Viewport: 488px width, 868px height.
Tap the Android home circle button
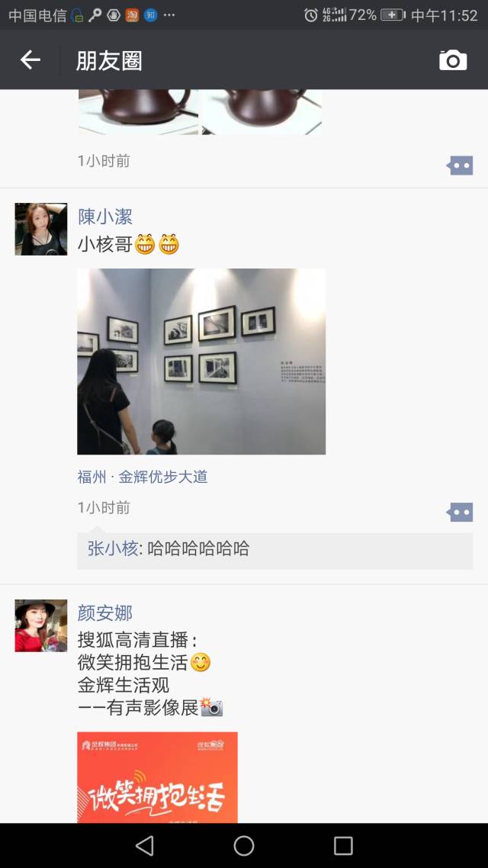click(244, 845)
